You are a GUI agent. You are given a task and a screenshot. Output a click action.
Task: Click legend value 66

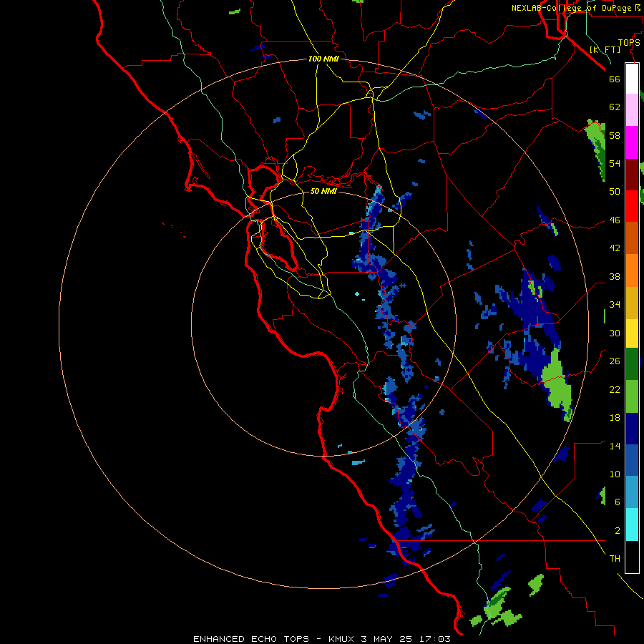point(615,79)
